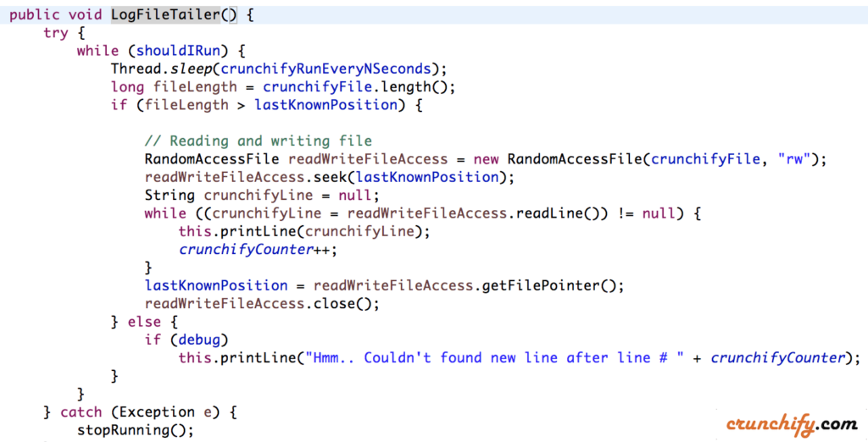The width and height of the screenshot is (868, 442).
Task: Click 'long fileLength' declaration
Action: 173,87
